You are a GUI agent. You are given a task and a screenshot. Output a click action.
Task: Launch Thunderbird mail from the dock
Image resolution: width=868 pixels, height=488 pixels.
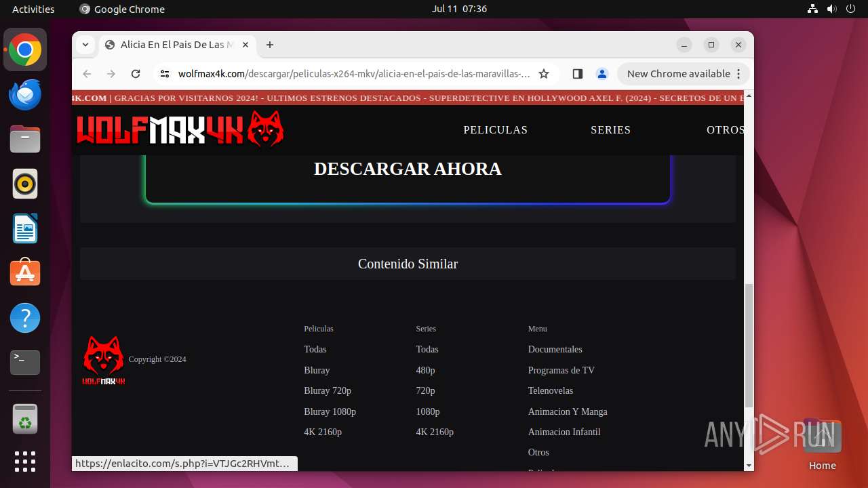pos(25,95)
